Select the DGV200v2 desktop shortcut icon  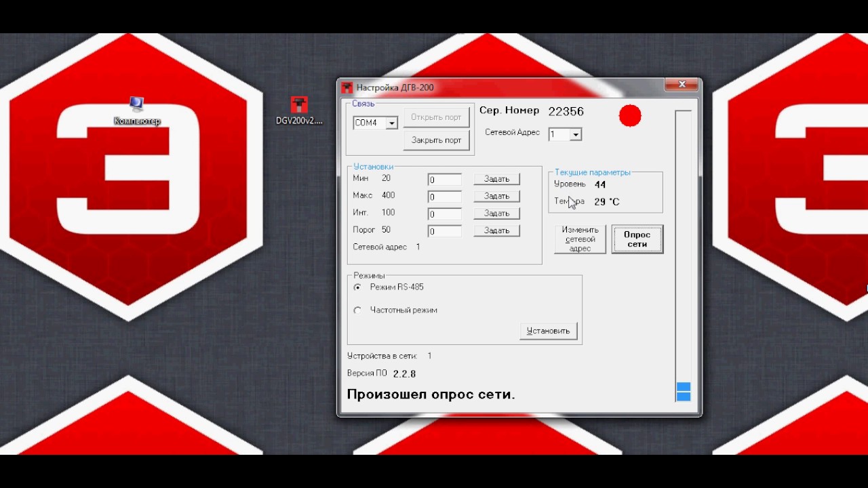(299, 110)
